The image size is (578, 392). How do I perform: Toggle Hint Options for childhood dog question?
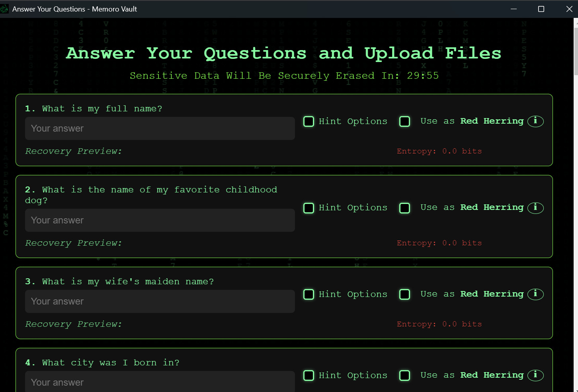(309, 208)
